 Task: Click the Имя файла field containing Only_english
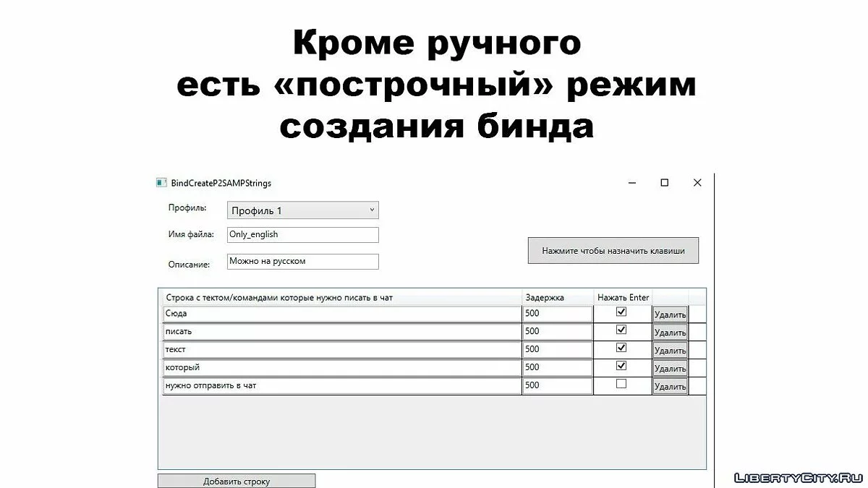pos(302,235)
